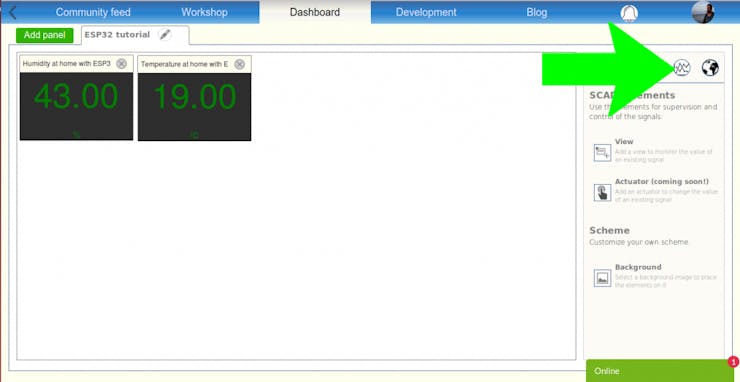
Task: Switch to the Community feed tab
Action: pyautogui.click(x=93, y=12)
